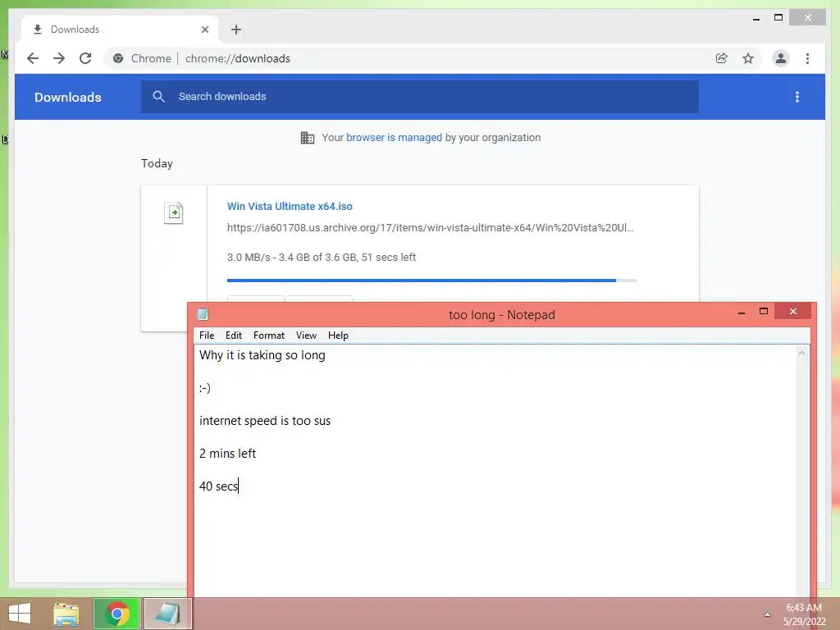This screenshot has height=630, width=840.
Task: Click the managed organization building icon
Action: 308,138
